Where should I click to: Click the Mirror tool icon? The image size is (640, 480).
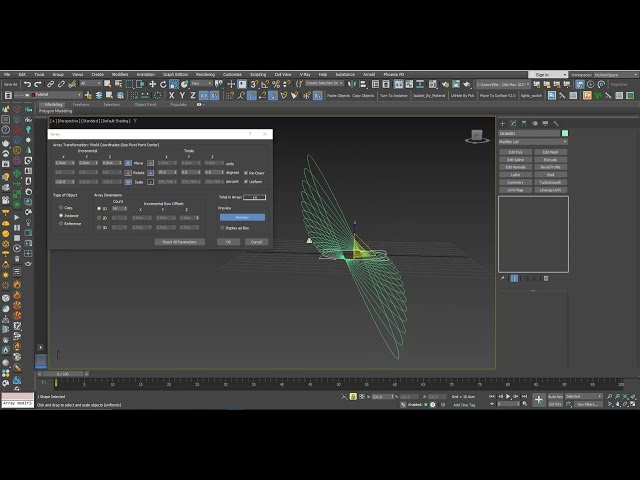(x=352, y=84)
